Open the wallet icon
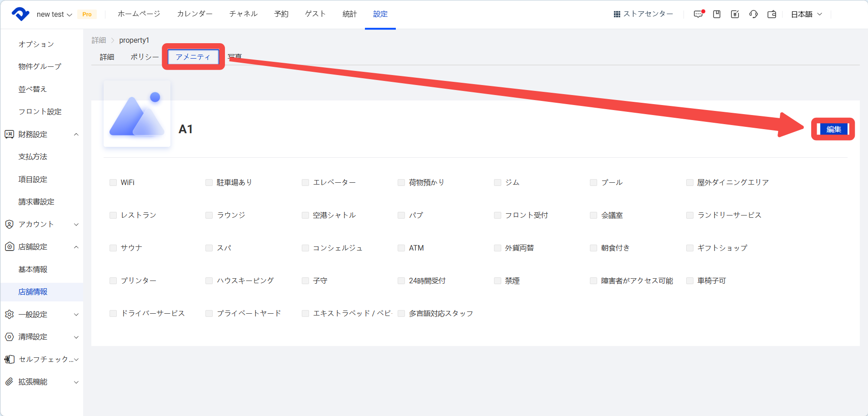Viewport: 868px width, 416px height. click(x=772, y=14)
